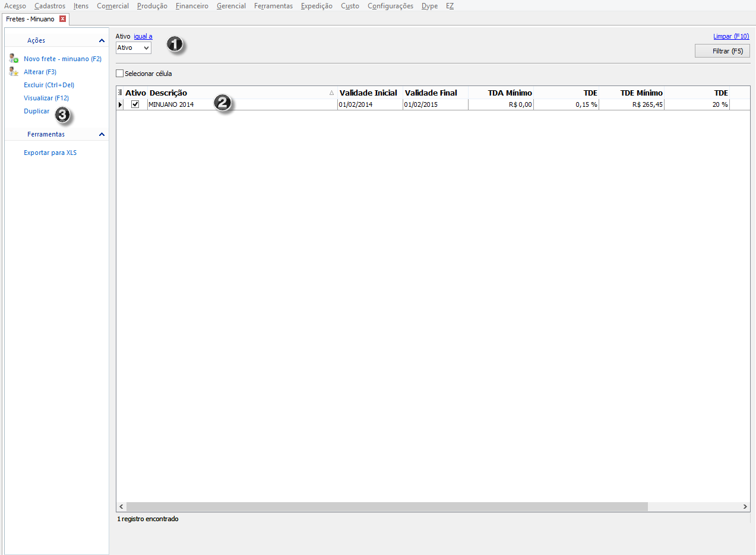Toggle Ativo checkbox in MINUANO 2014 row

tap(135, 104)
